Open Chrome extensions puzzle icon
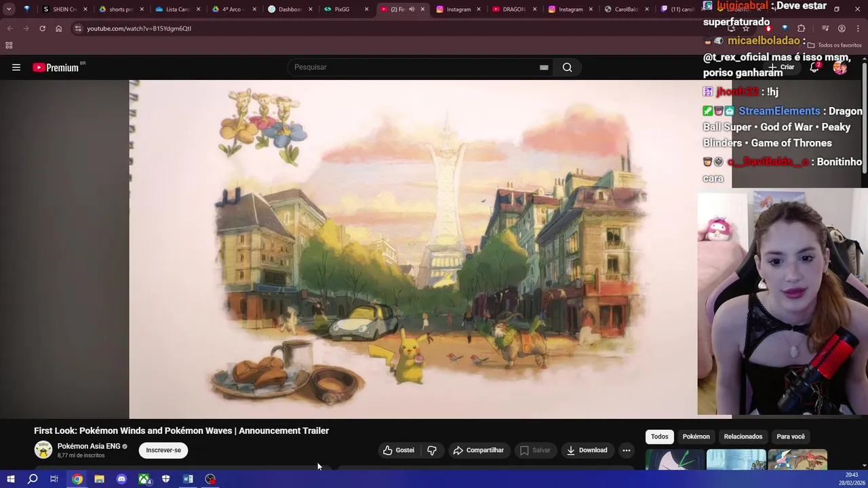Viewport: 868px width, 488px height. (801, 28)
